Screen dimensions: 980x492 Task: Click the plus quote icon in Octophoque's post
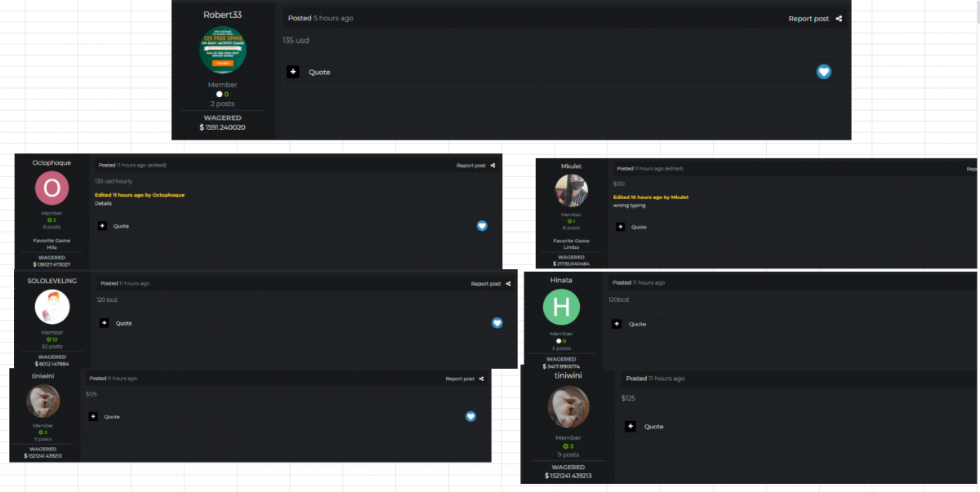coord(102,226)
